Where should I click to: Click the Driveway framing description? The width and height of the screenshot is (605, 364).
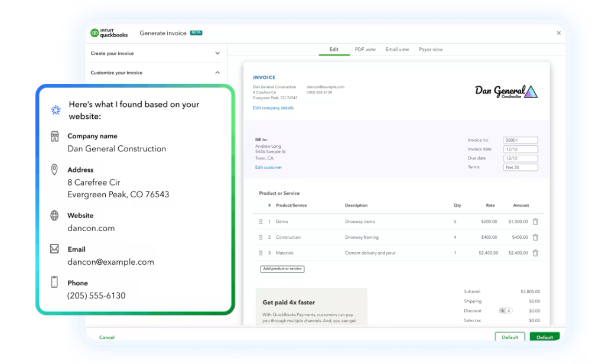pos(362,238)
